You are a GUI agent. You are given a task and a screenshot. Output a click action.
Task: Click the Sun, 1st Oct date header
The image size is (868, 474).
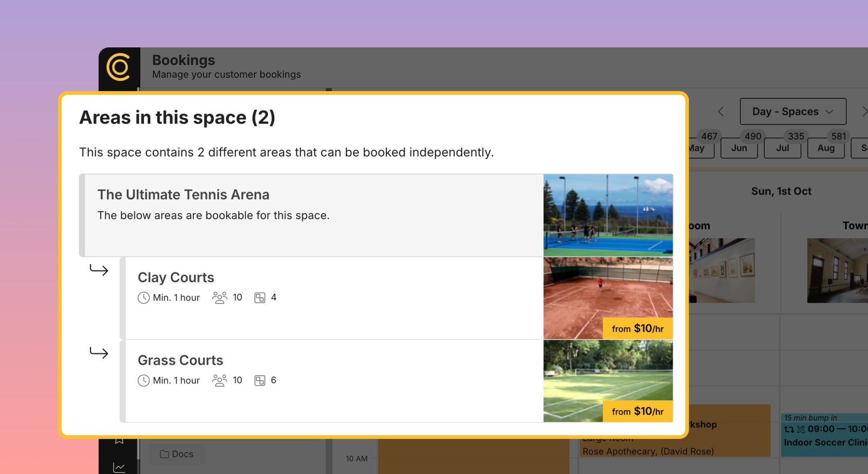tap(781, 191)
